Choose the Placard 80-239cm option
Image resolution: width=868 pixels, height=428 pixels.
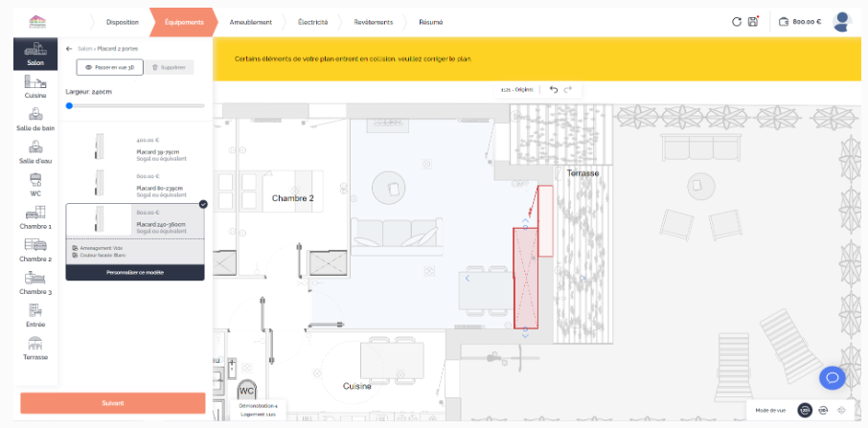pos(135,184)
